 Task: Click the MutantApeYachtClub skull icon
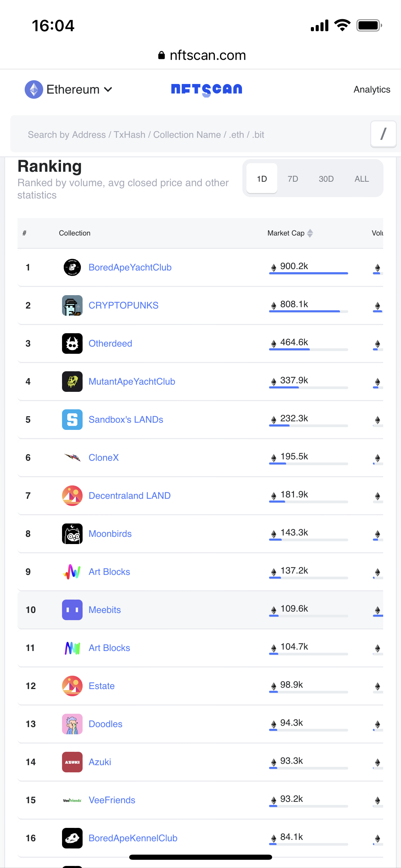[72, 382]
